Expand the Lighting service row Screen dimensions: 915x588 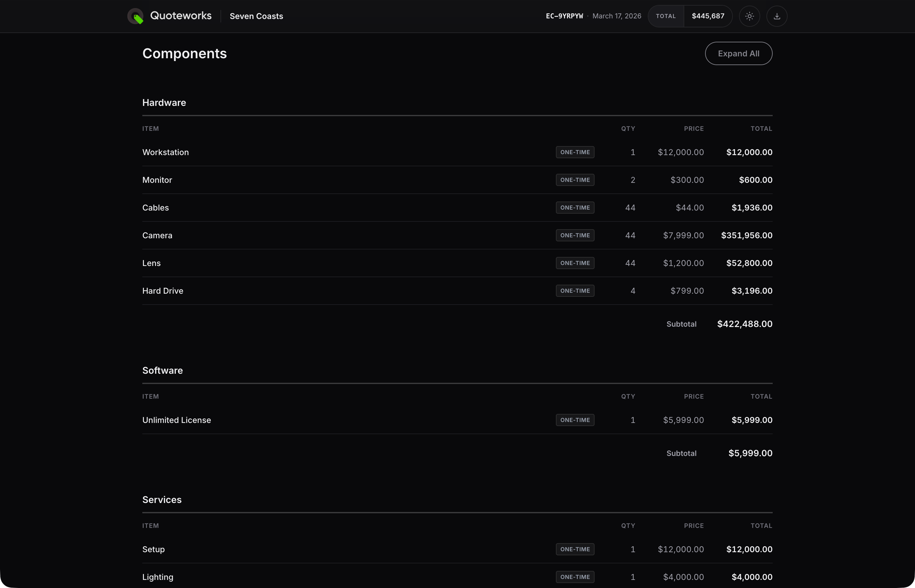158,577
